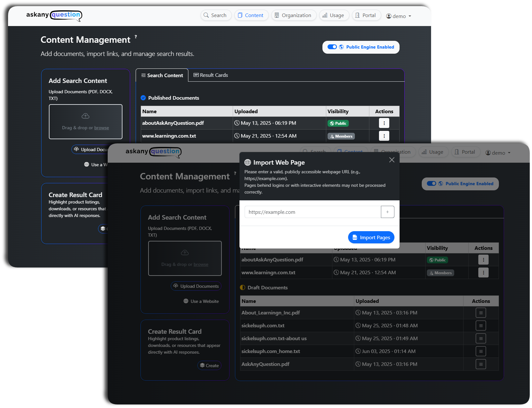This screenshot has height=408, width=532.
Task: Toggle Public Engine Enabled switch in front window
Action: (431, 184)
